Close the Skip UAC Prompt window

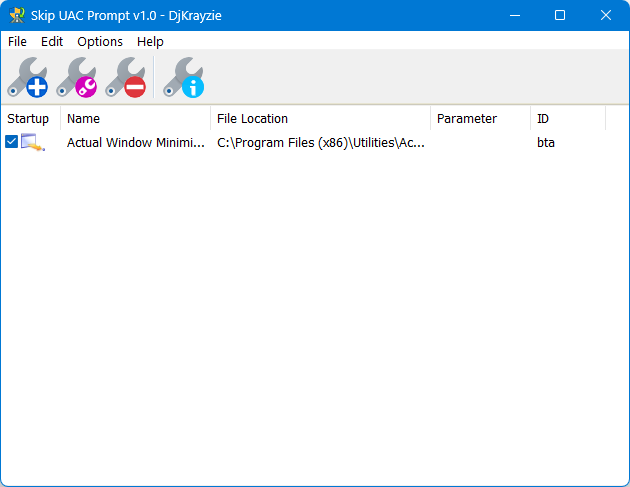605,15
